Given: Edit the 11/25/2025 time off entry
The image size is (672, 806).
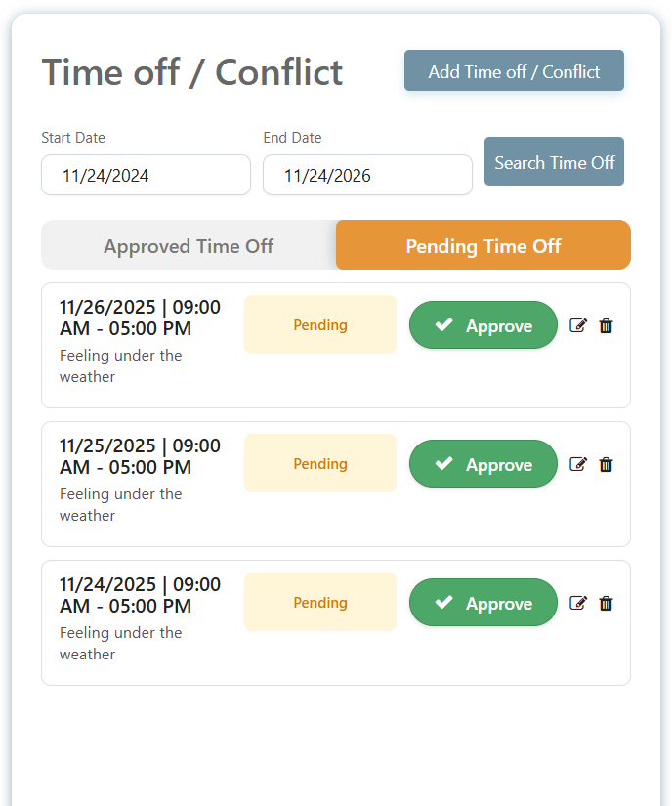Looking at the screenshot, I should (578, 464).
